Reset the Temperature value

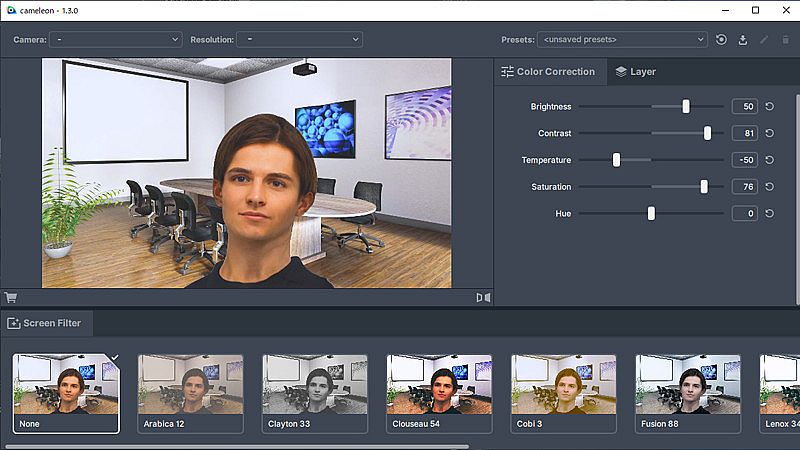(x=769, y=160)
